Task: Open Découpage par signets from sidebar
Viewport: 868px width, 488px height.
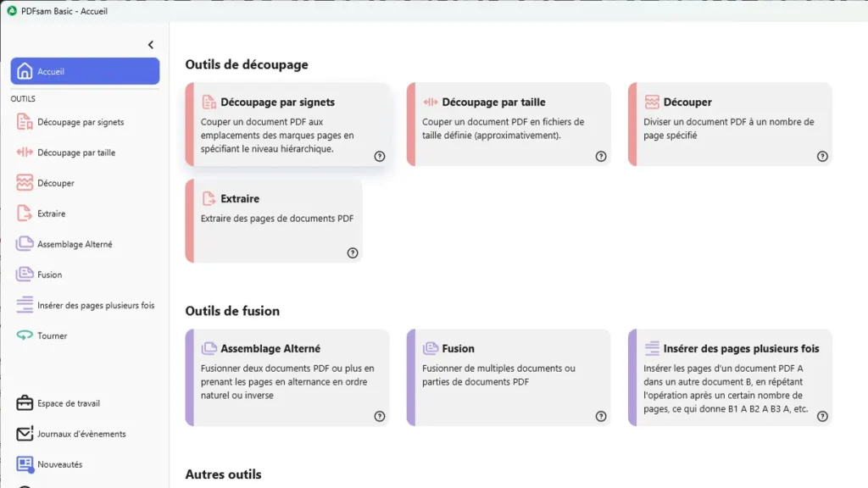Action: (x=85, y=122)
